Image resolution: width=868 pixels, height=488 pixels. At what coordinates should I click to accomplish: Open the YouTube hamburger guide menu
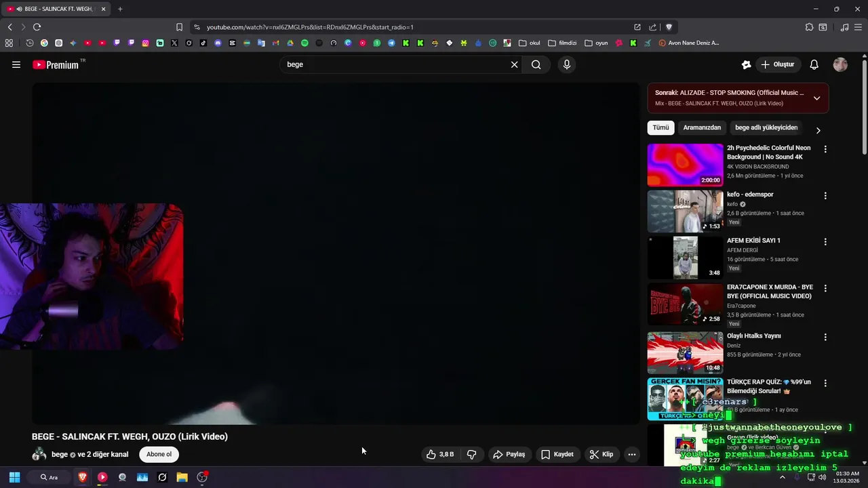(x=16, y=64)
